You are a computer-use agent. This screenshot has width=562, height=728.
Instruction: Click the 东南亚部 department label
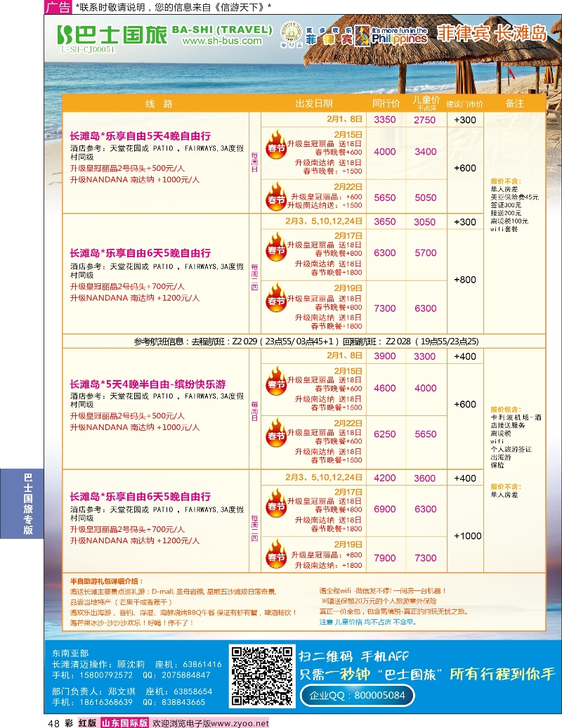click(x=70, y=654)
